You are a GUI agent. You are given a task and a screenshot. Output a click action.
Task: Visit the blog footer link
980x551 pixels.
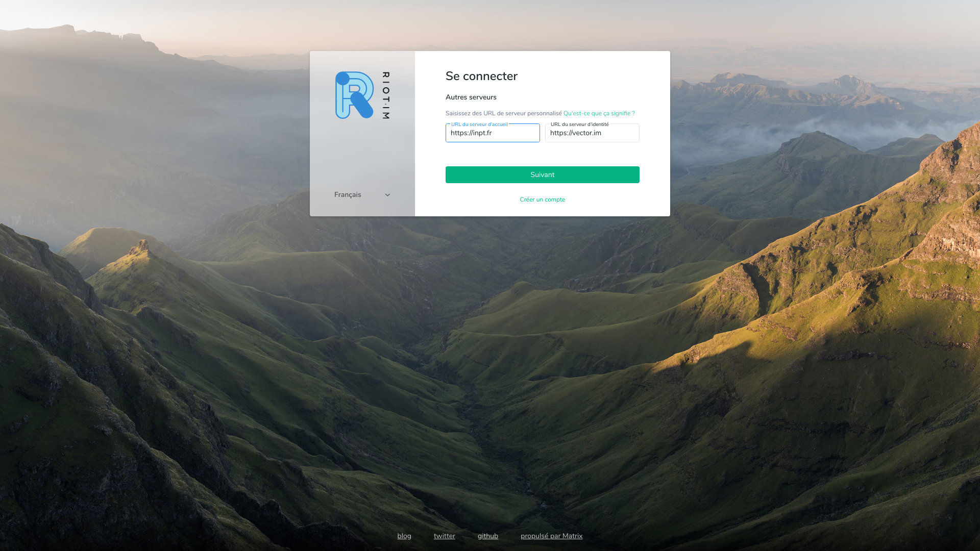click(x=404, y=536)
